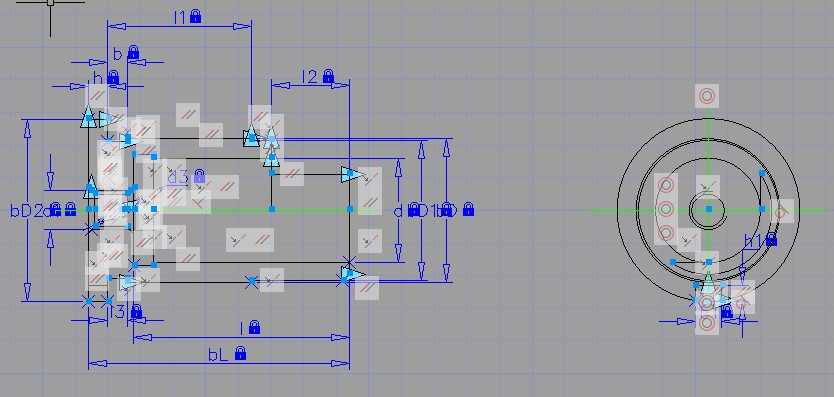Click the dimension label b at the top

click(x=118, y=53)
